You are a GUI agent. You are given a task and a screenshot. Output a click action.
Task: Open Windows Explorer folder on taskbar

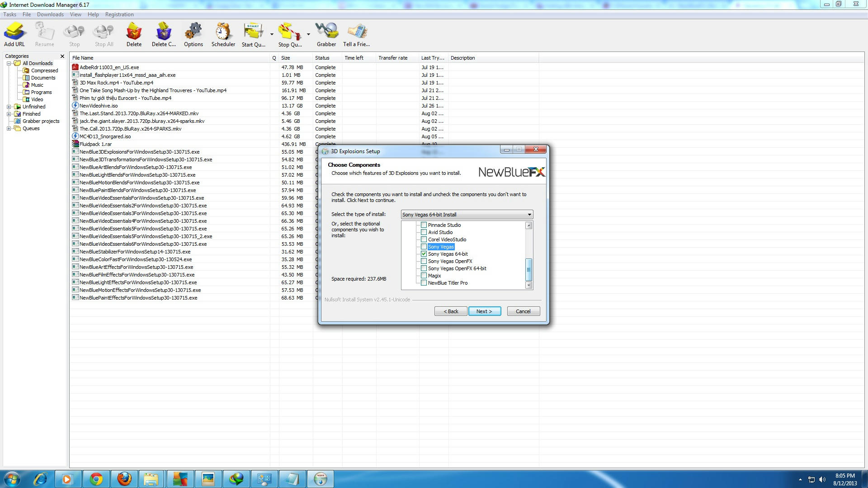(x=151, y=479)
